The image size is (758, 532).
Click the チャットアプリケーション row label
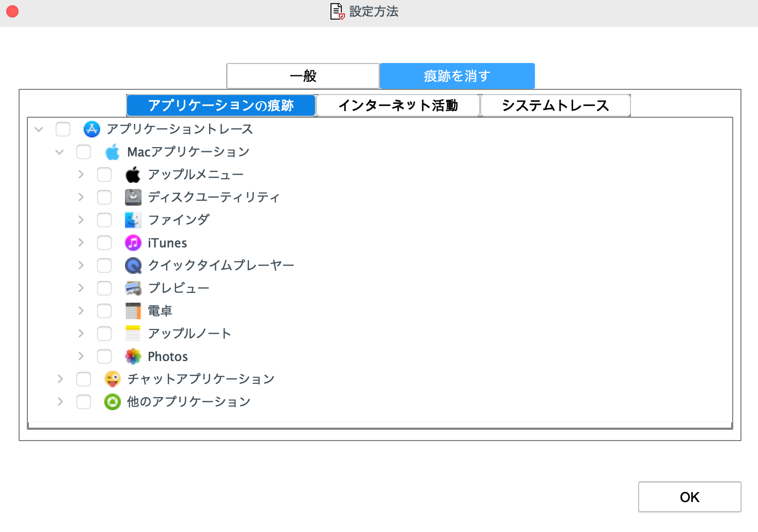tap(201, 379)
